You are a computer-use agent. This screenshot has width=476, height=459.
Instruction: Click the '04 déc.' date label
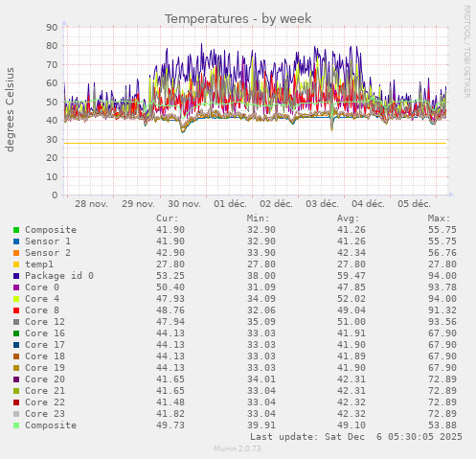(x=368, y=204)
